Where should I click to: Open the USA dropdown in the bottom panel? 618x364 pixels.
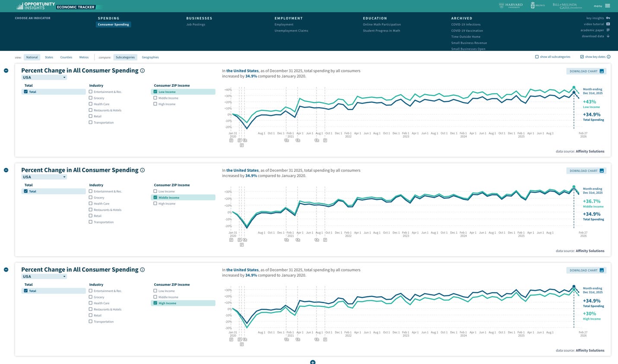[x=44, y=276]
